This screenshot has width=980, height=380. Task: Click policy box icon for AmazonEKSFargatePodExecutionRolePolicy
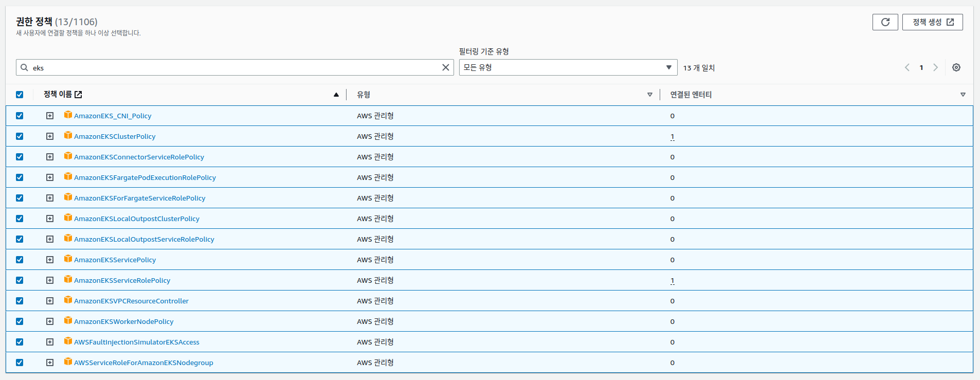click(68, 176)
